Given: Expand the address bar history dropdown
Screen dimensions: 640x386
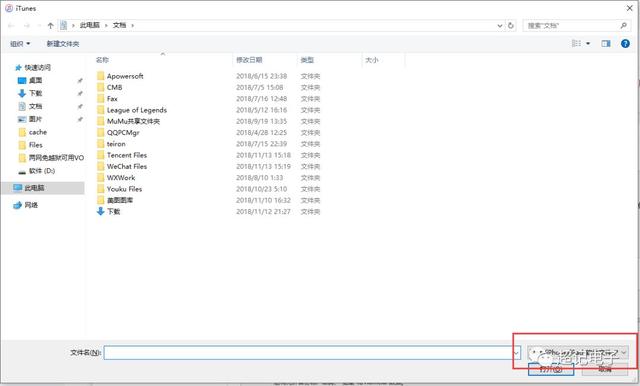Looking at the screenshot, I should pos(500,25).
